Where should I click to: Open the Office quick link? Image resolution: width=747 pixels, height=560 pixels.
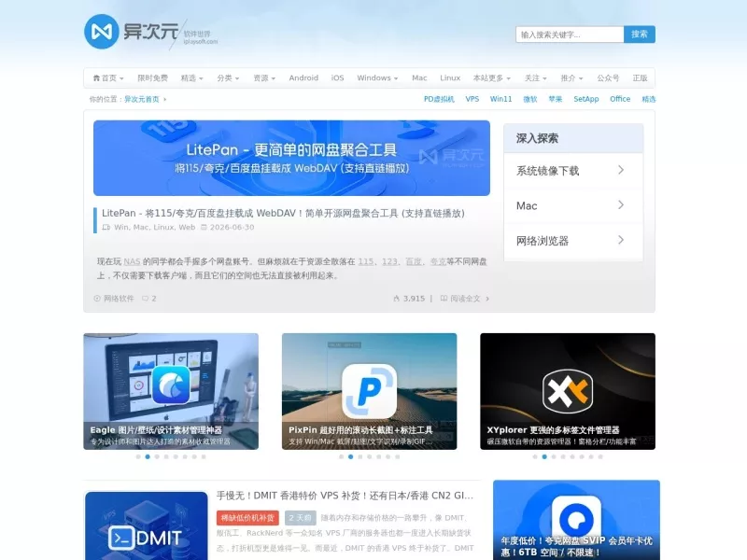pyautogui.click(x=620, y=99)
